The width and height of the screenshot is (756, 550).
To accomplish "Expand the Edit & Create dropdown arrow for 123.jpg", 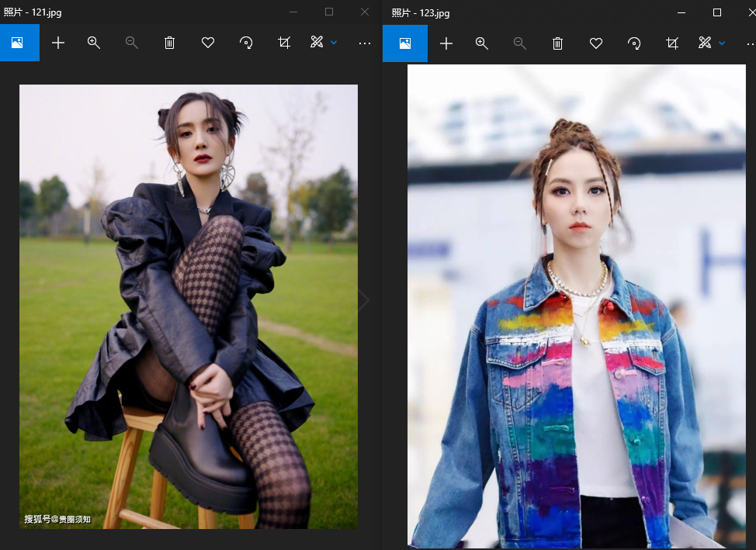I will (x=722, y=43).
